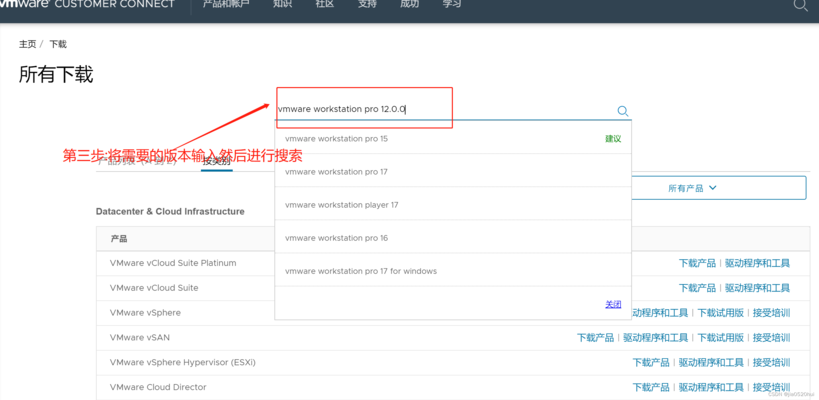Viewport: 819px width, 400px height.
Task: Click 关闭 to close the suggestions
Action: pos(613,304)
